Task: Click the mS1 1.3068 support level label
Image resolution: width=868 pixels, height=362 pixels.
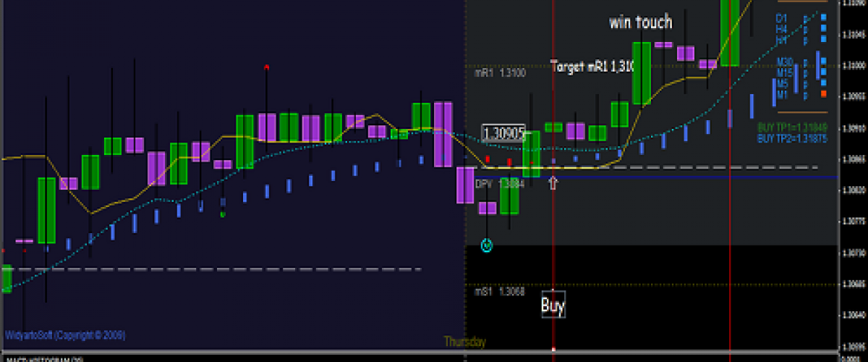Action: (x=500, y=292)
